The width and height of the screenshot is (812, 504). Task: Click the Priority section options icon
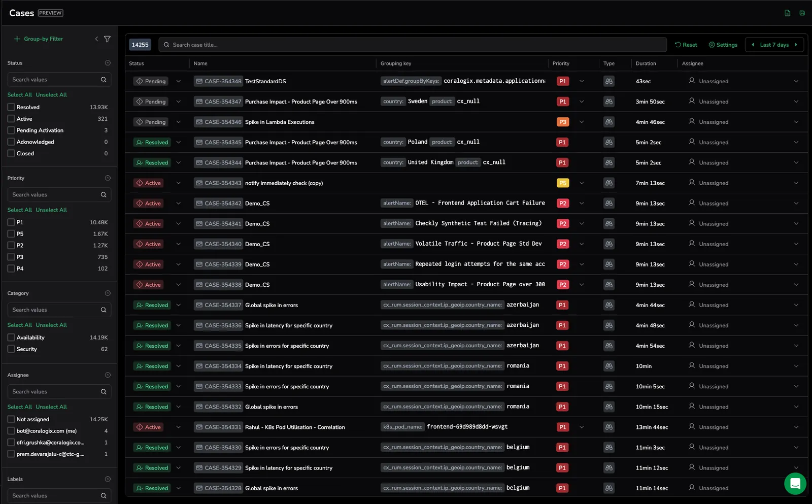(108, 178)
